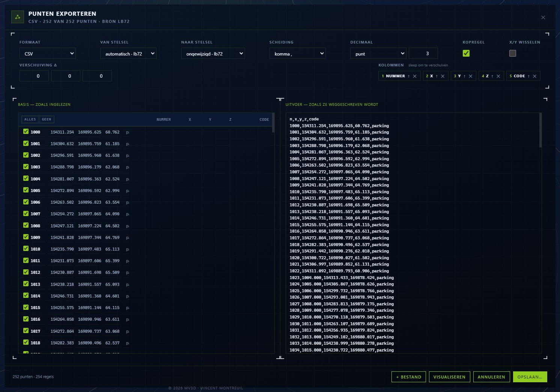Click output line starting 1034,1015.000
The image size is (560, 392).
(x=342, y=350)
